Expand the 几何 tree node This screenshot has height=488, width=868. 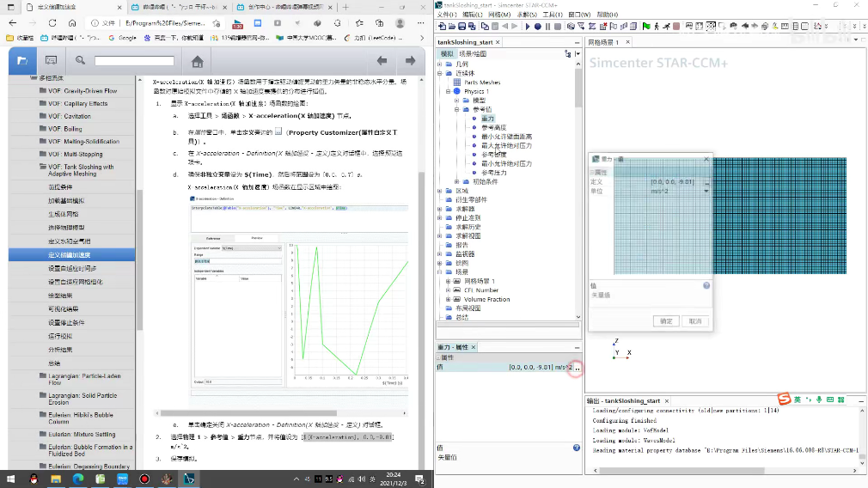[440, 64]
